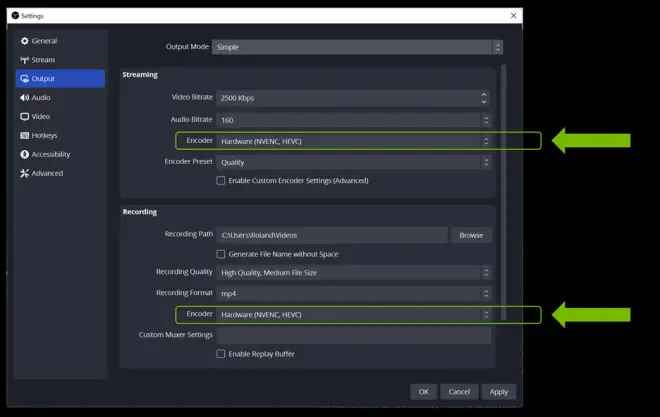Open the General settings tab label

tap(44, 41)
